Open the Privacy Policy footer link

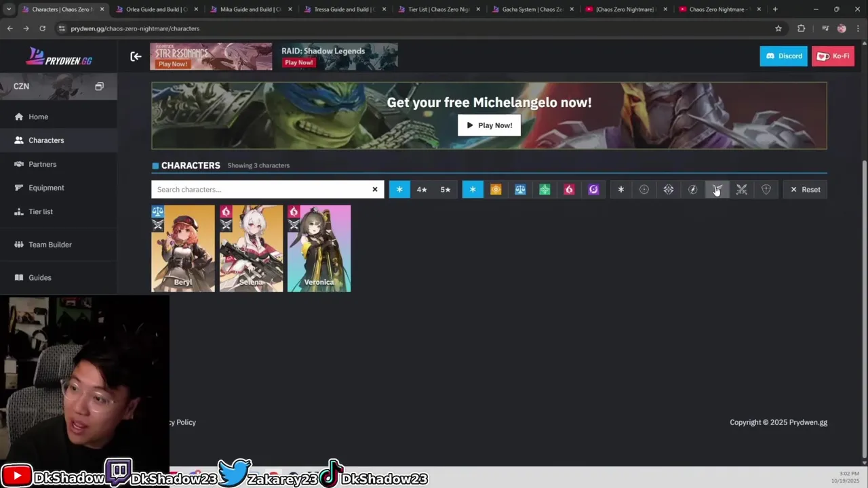pyautogui.click(x=183, y=422)
